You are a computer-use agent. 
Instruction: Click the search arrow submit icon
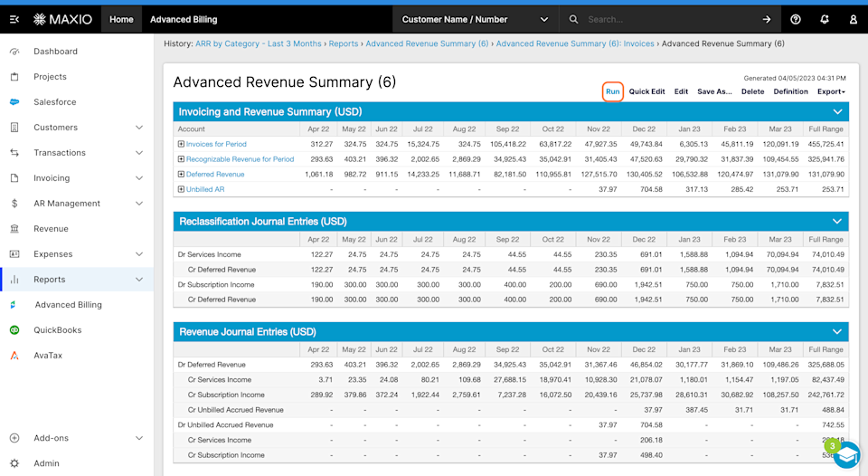click(x=766, y=19)
